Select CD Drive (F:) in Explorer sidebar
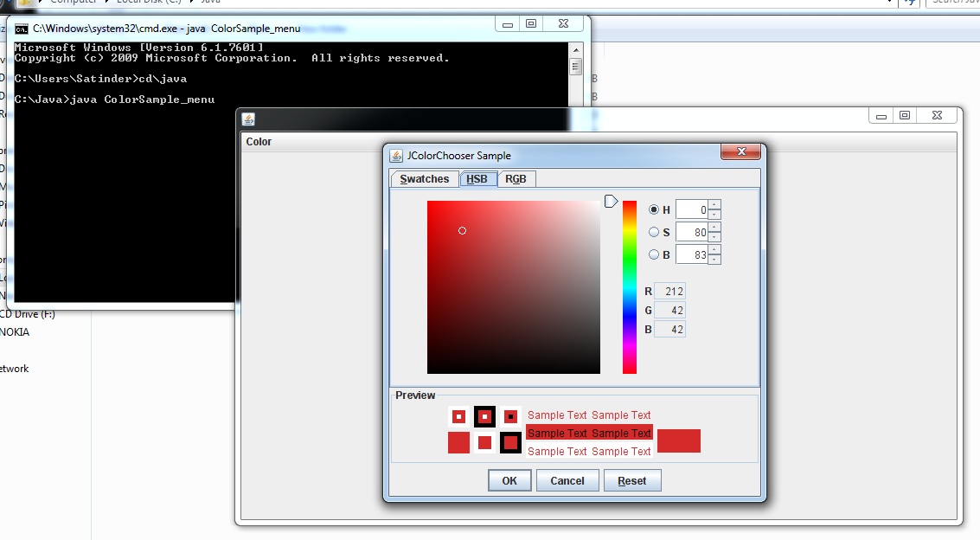 pos(28,314)
